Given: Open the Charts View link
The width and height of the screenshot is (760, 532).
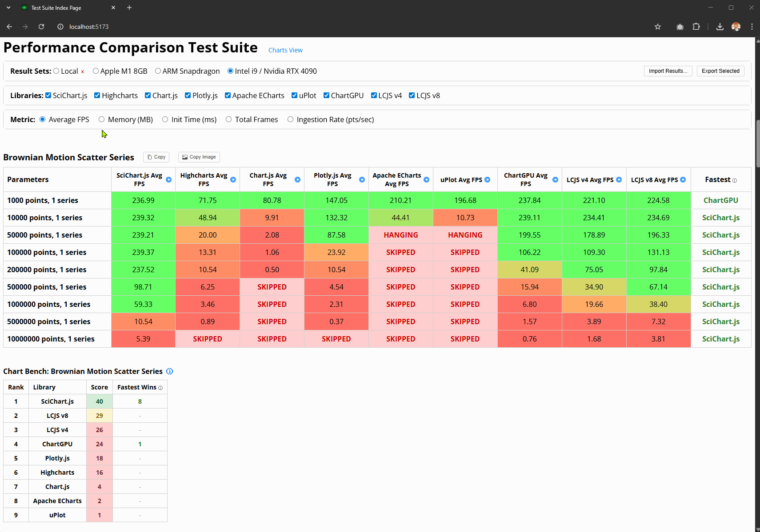Looking at the screenshot, I should coord(285,50).
